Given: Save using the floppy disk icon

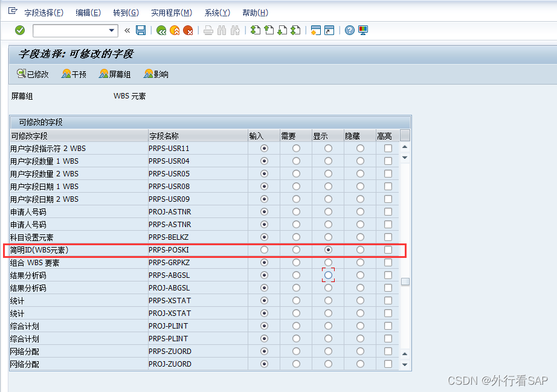Looking at the screenshot, I should pyautogui.click(x=141, y=31).
